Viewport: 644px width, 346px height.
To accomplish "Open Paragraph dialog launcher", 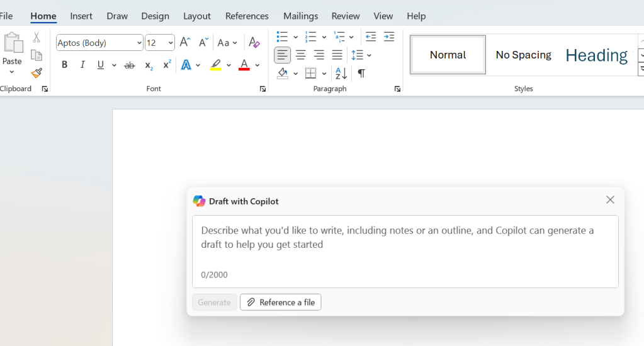I will tap(397, 89).
